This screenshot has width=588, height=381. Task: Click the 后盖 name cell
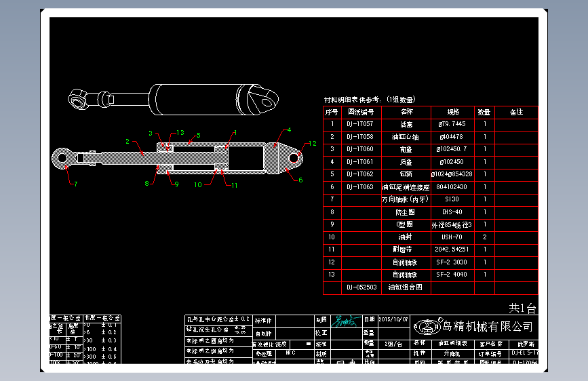tap(406, 162)
